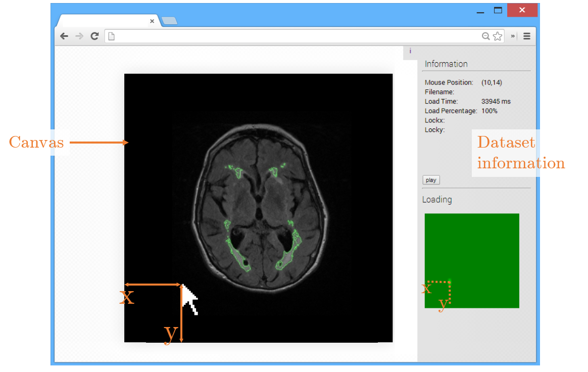Open the Chrome hamburger menu
This screenshot has height=372, width=588.
pyautogui.click(x=527, y=36)
